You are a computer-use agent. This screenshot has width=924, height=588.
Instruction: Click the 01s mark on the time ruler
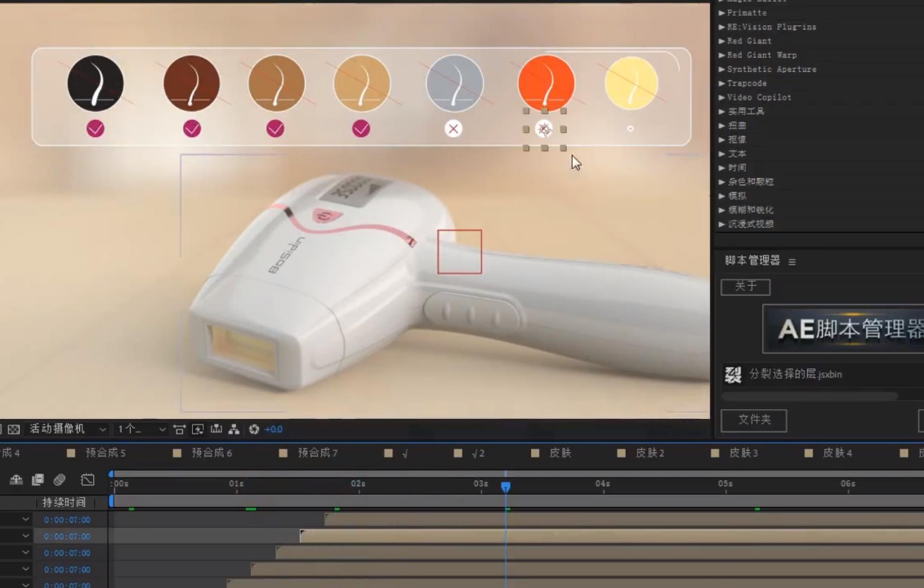(236, 483)
